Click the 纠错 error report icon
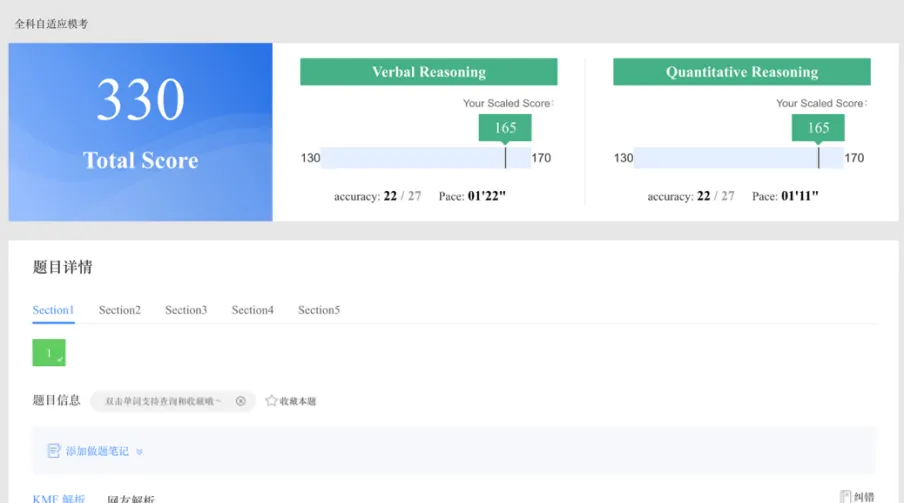The width and height of the screenshot is (905, 503). pyautogui.click(x=846, y=496)
